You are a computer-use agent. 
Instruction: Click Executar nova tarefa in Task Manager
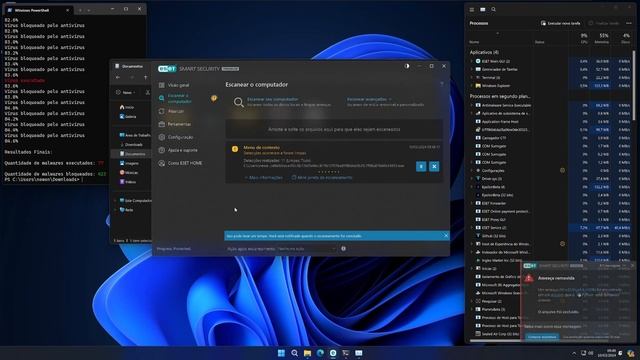pyautogui.click(x=560, y=23)
